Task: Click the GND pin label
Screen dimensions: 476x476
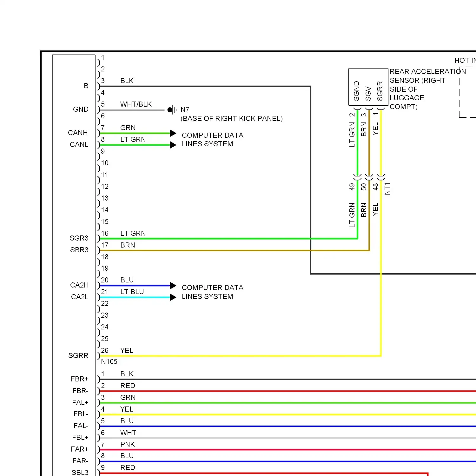Action: 81,109
